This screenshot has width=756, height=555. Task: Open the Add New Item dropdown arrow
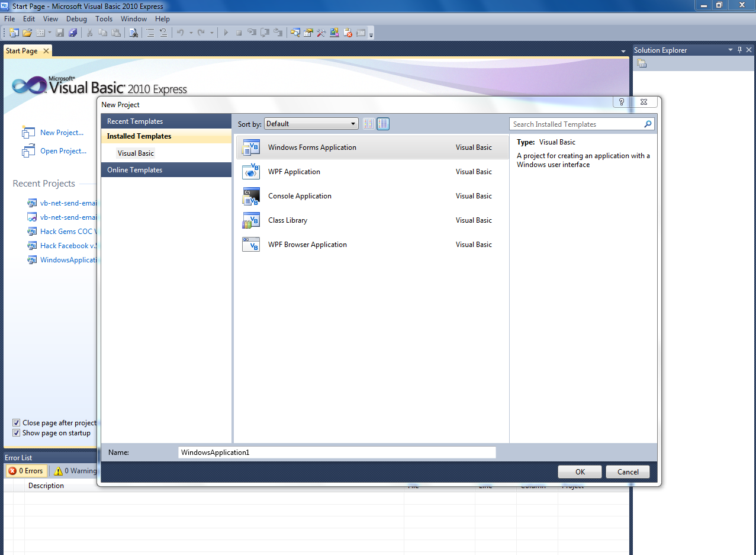[x=49, y=33]
